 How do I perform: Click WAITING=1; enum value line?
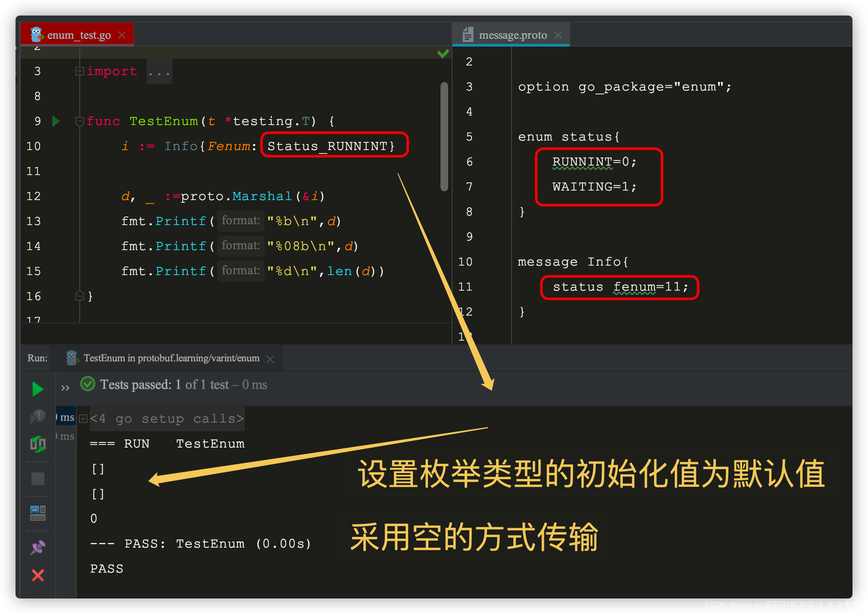[x=594, y=187]
